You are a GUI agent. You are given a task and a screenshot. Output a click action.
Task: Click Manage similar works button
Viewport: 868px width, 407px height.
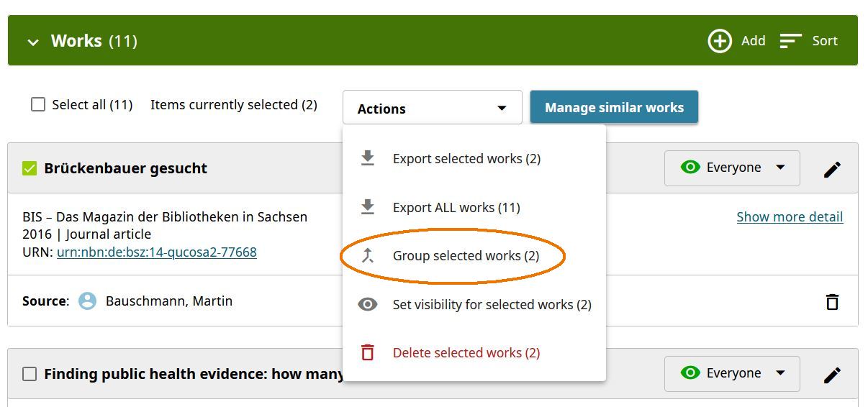click(614, 107)
